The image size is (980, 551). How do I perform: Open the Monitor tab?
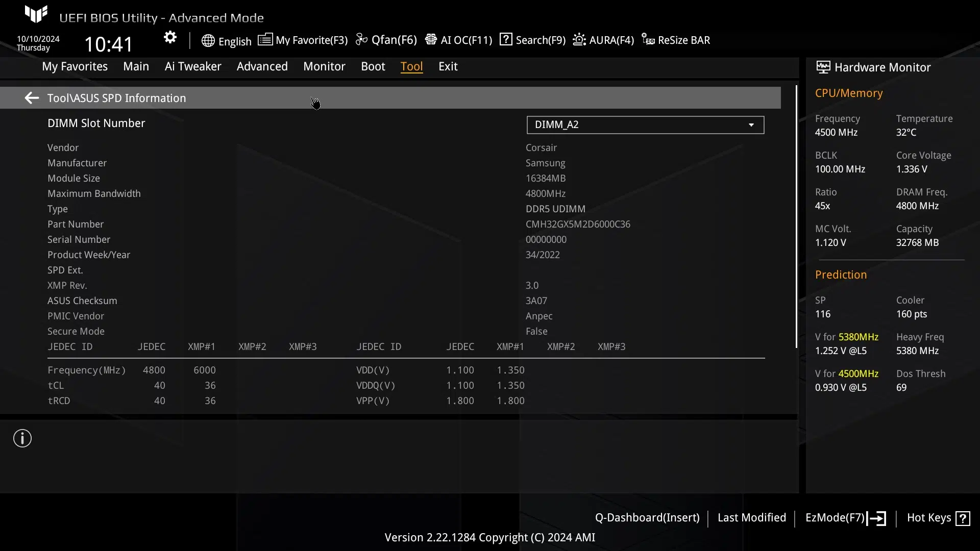[x=324, y=66]
